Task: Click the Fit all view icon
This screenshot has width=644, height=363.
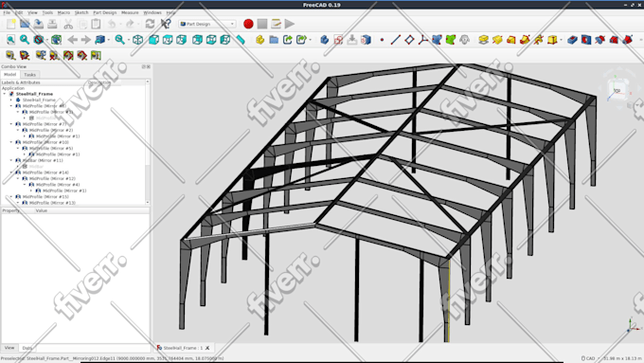Action: (x=11, y=40)
